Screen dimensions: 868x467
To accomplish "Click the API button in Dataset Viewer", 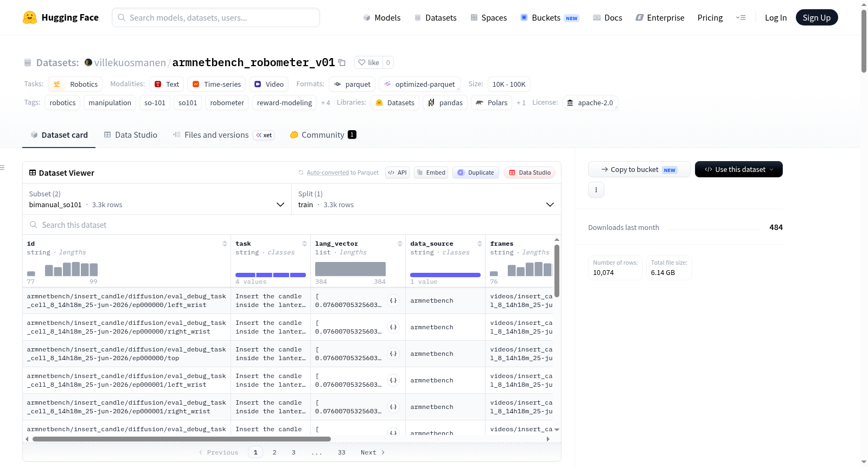I will [x=397, y=172].
